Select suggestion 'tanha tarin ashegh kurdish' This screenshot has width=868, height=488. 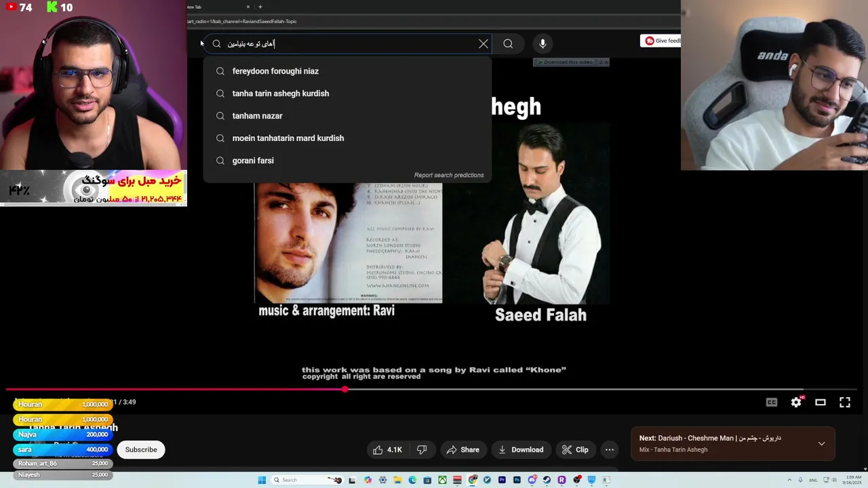coord(347,94)
